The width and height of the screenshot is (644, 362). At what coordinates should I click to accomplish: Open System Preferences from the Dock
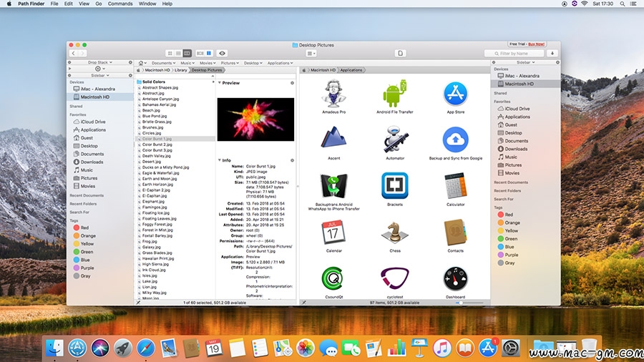point(510,348)
